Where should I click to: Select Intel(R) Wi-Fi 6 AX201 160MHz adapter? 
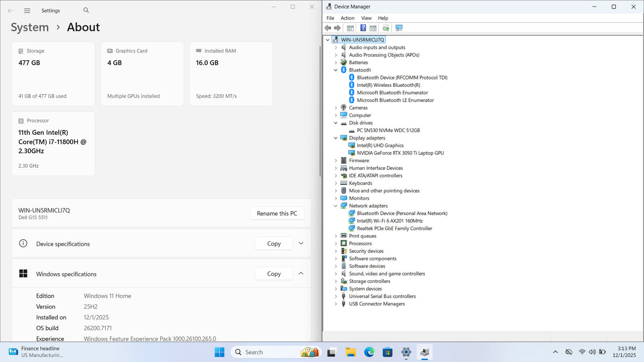(x=390, y=221)
